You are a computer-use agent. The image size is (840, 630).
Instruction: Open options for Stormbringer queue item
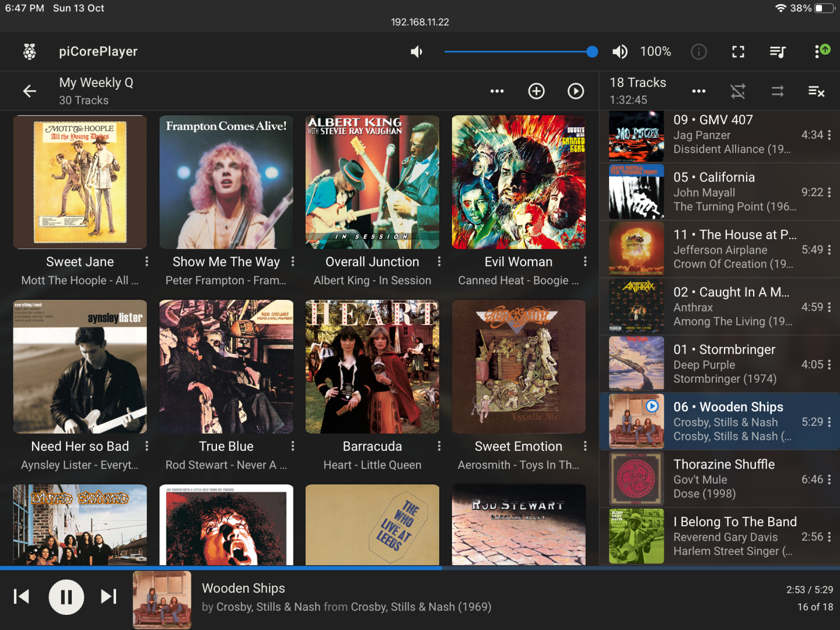829,365
